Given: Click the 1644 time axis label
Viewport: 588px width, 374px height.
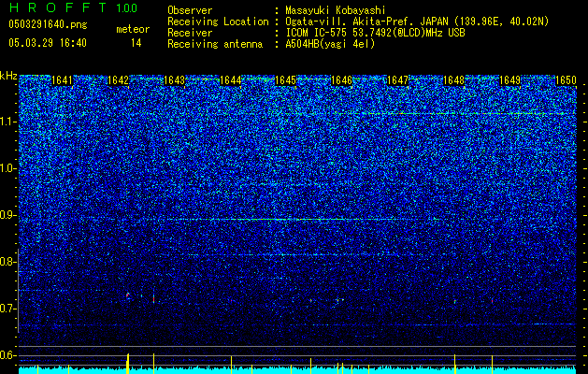Looking at the screenshot, I should pos(230,80).
